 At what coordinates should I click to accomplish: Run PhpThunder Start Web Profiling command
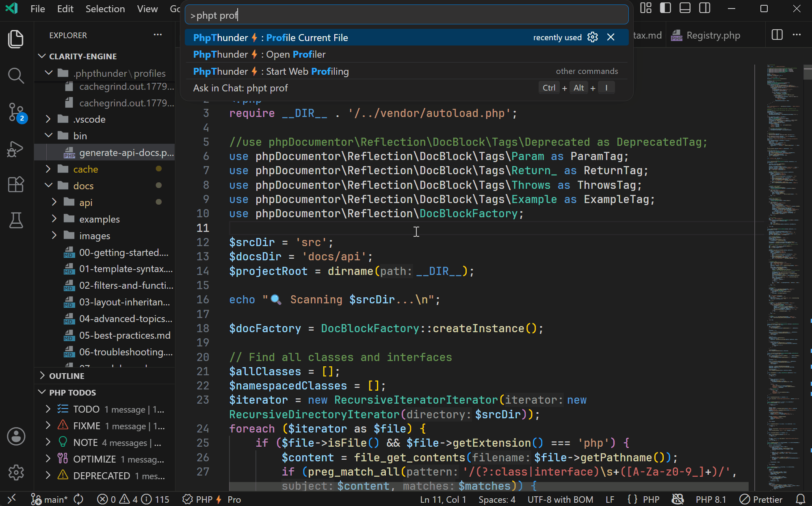407,71
